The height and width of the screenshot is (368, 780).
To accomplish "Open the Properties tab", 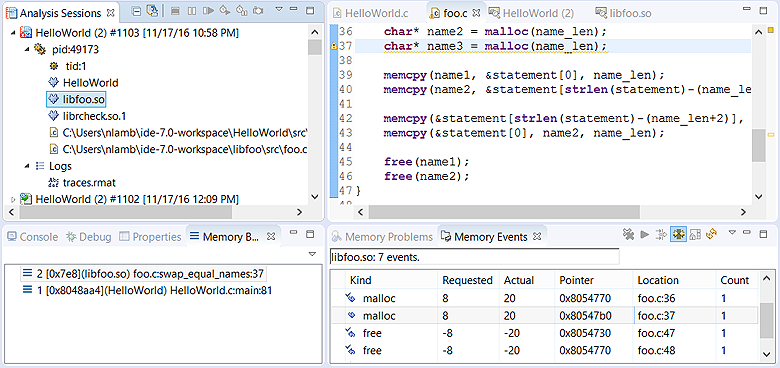I will coord(150,237).
